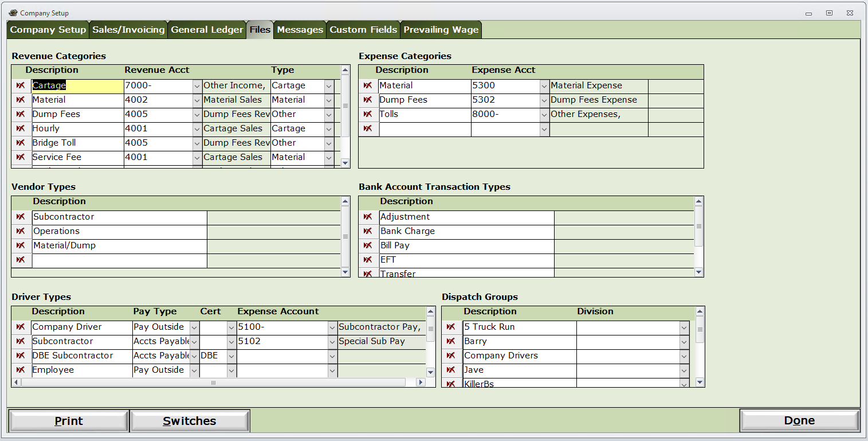868x441 pixels.
Task: Expand Expense Acct dropdown for Tolls
Action: click(544, 115)
